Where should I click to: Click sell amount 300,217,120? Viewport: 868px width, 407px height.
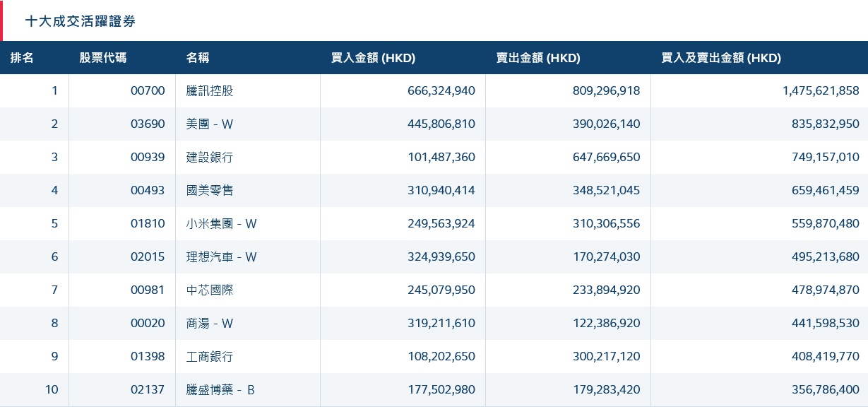[x=607, y=356]
